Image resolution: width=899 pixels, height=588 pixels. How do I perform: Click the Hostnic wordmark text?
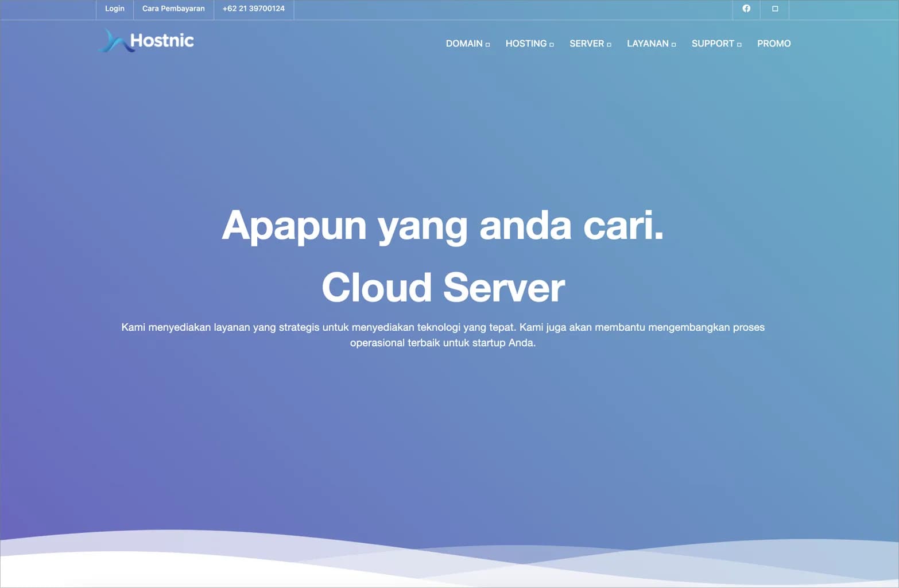point(162,40)
